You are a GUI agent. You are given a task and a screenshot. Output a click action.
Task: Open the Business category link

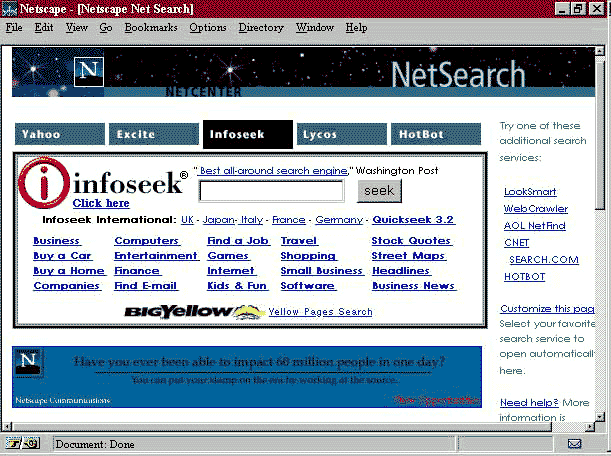pyautogui.click(x=57, y=241)
